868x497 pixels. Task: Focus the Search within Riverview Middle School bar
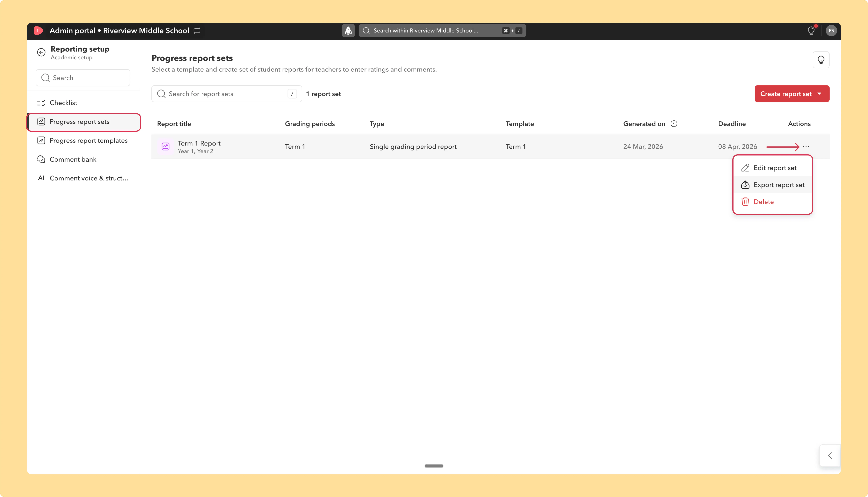pos(442,31)
